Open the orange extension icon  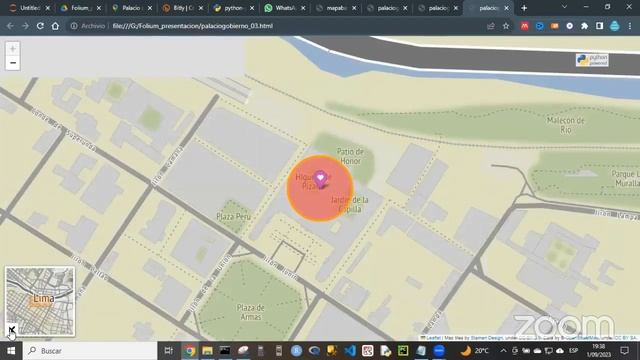point(554,26)
